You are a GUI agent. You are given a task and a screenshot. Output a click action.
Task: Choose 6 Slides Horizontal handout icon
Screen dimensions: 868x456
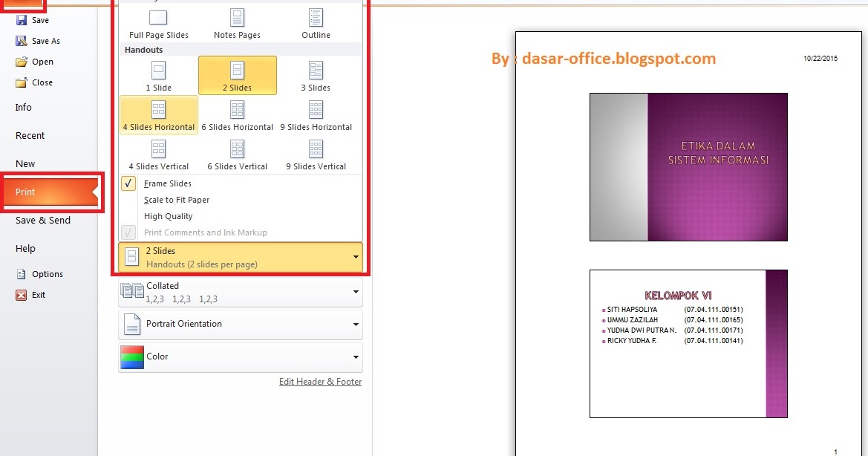click(237, 110)
